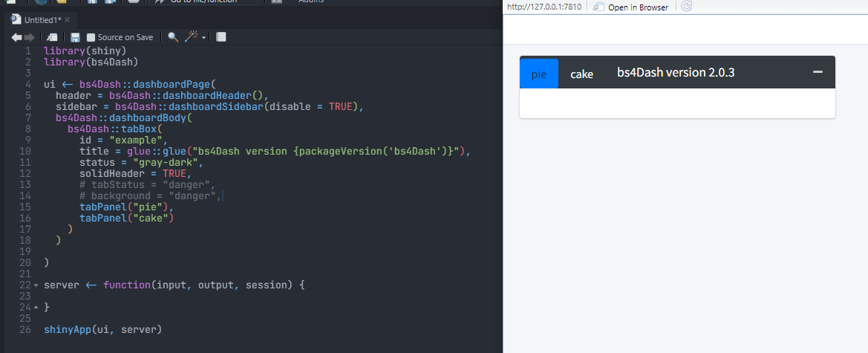Click the glue::glue title code line
Viewport: 868px width, 353px height.
pos(275,152)
